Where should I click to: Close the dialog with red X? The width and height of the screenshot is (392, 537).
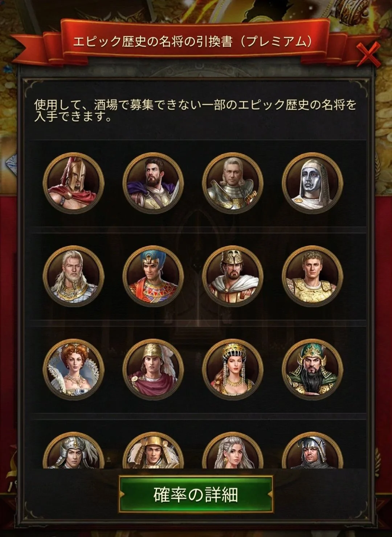(x=368, y=54)
